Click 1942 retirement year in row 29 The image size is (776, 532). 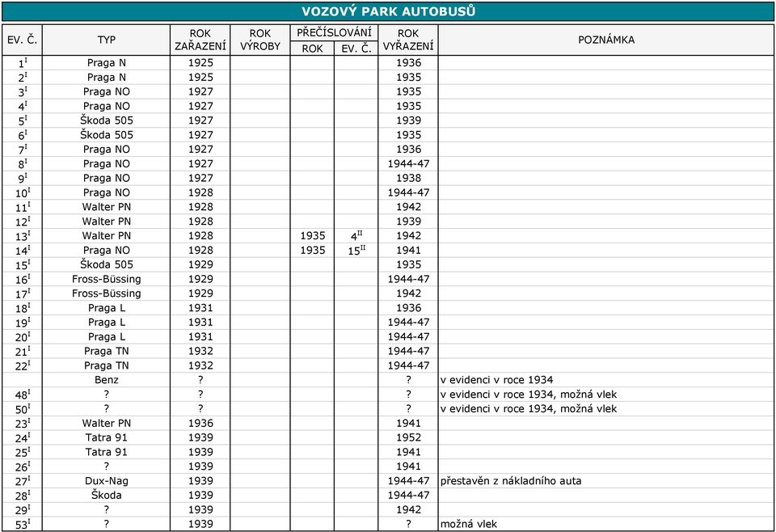click(x=408, y=509)
